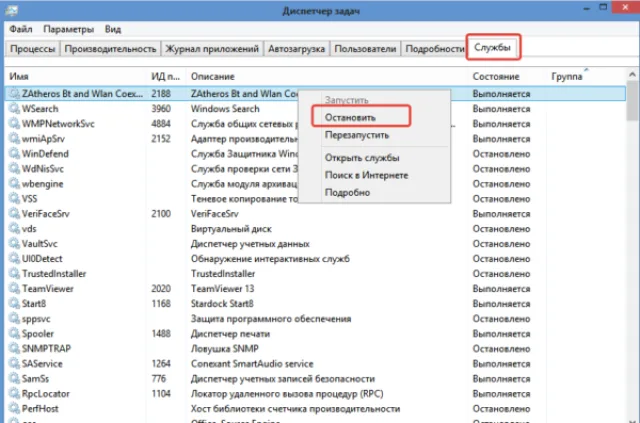Switch to the Пользователи tab
The width and height of the screenshot is (640, 423).
coord(365,49)
